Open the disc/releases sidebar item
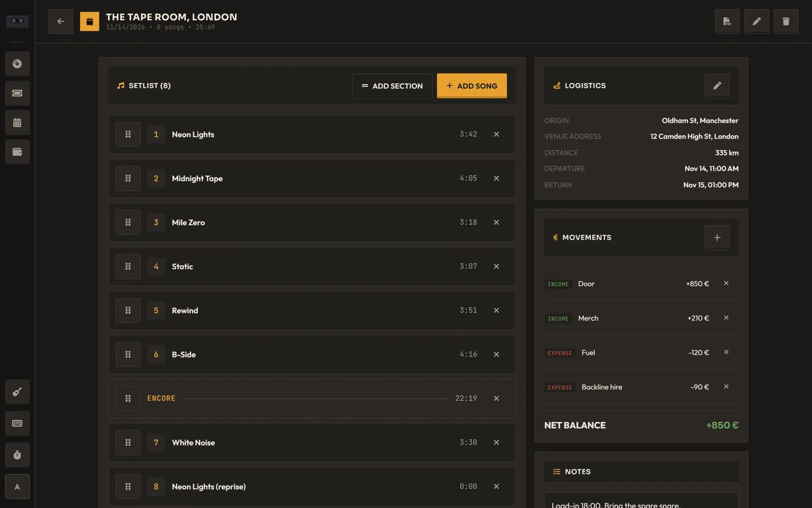 pos(17,64)
